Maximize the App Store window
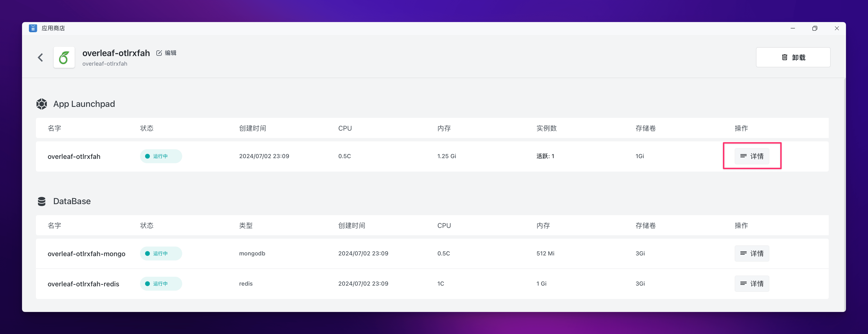This screenshot has width=868, height=334. [x=814, y=28]
